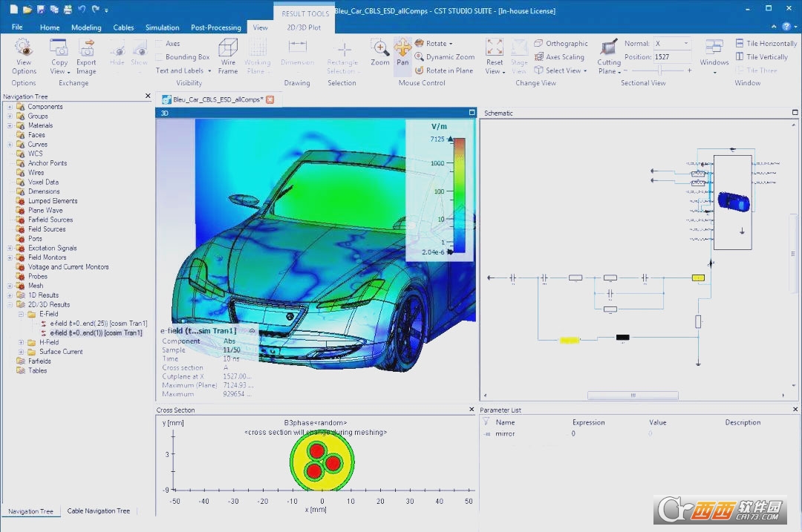The image size is (802, 532).
Task: Collapse the e-field info panel chevron
Action: [252, 331]
